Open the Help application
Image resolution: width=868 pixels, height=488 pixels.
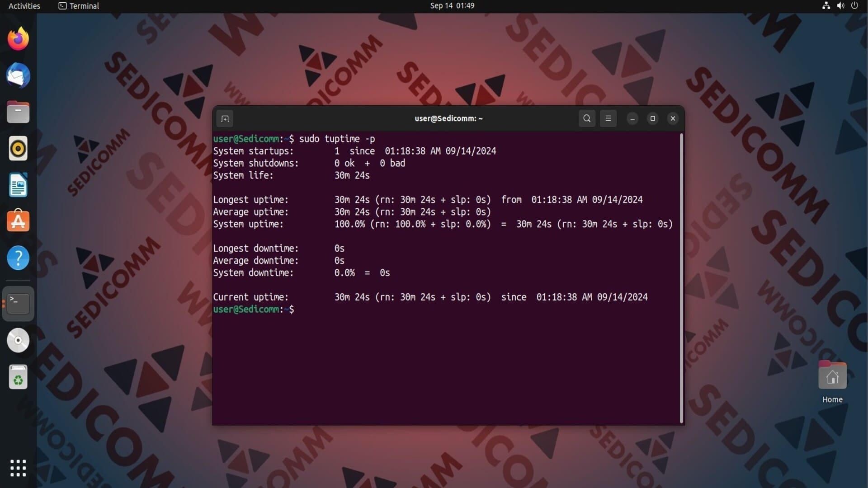(18, 258)
